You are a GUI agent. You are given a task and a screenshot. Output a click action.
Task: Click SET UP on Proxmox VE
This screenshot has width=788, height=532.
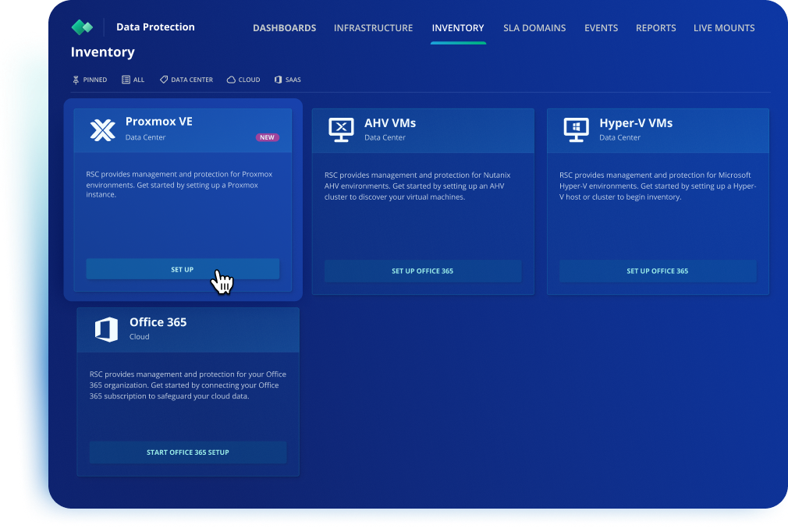[x=182, y=268]
